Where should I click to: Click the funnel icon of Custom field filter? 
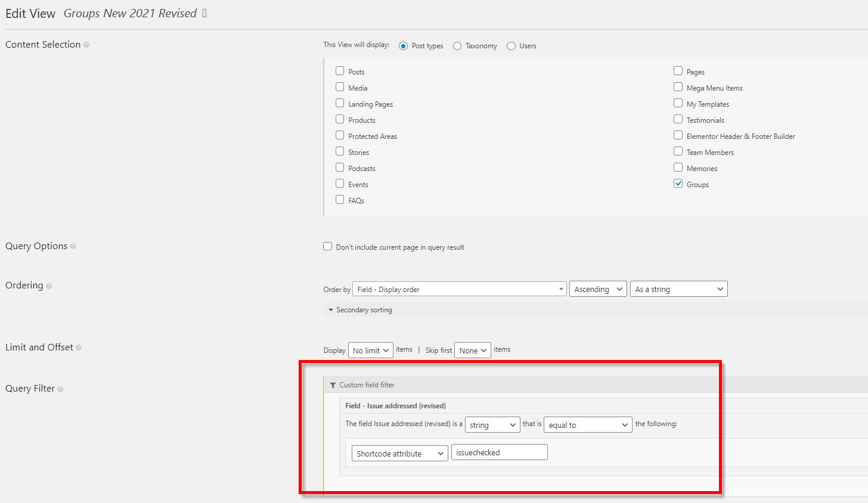(333, 385)
